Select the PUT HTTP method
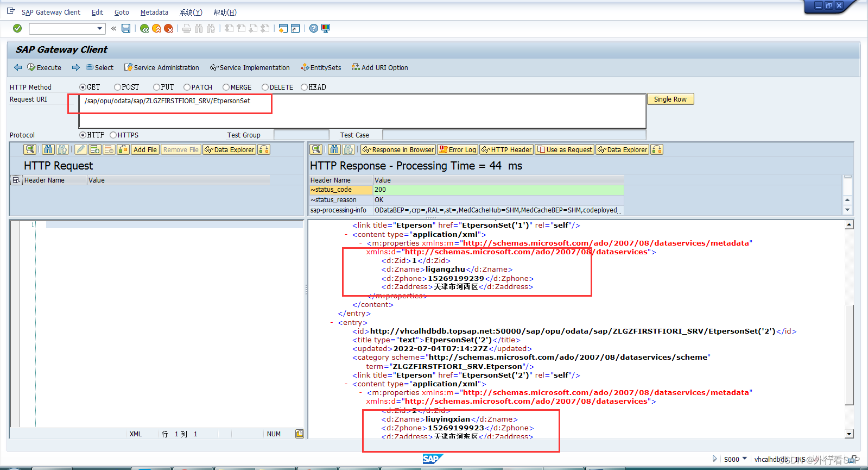The width and height of the screenshot is (868, 470). coord(156,87)
